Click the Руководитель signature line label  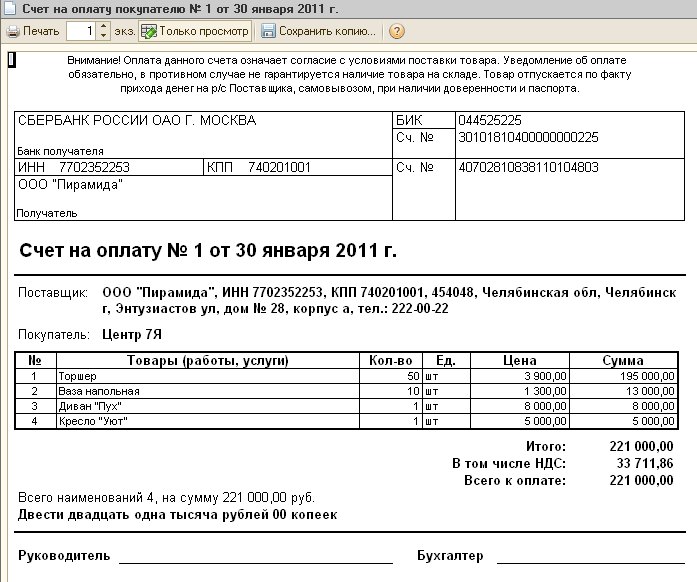[64, 556]
